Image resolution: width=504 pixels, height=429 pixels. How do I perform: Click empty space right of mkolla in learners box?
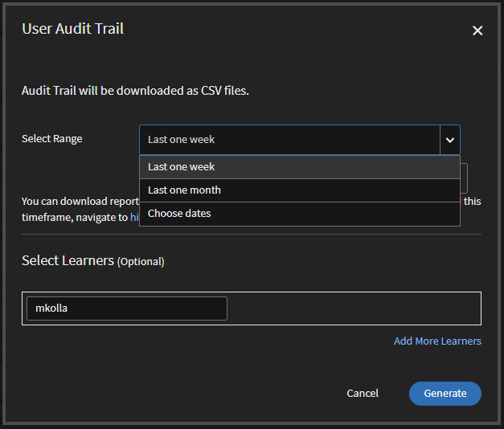pos(354,308)
